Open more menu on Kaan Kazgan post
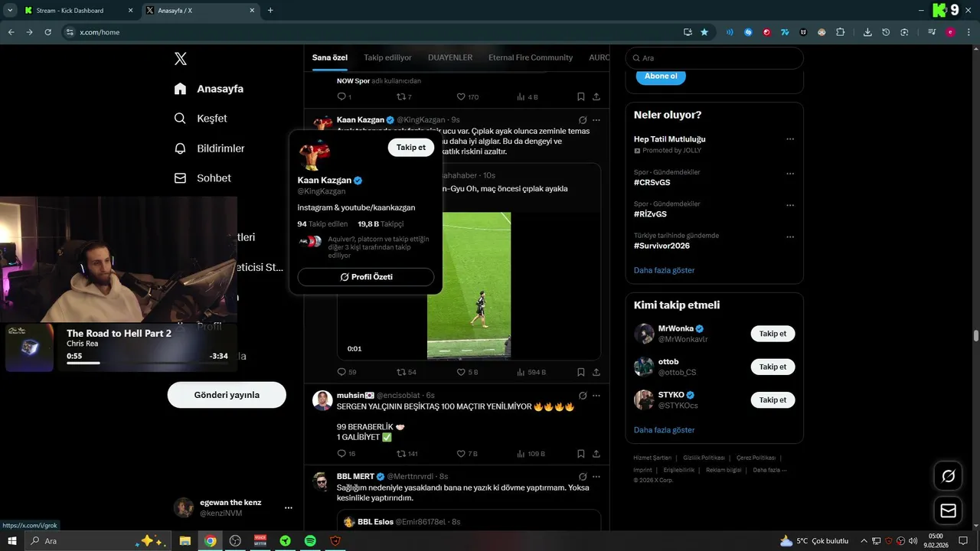This screenshot has height=551, width=980. (x=596, y=120)
